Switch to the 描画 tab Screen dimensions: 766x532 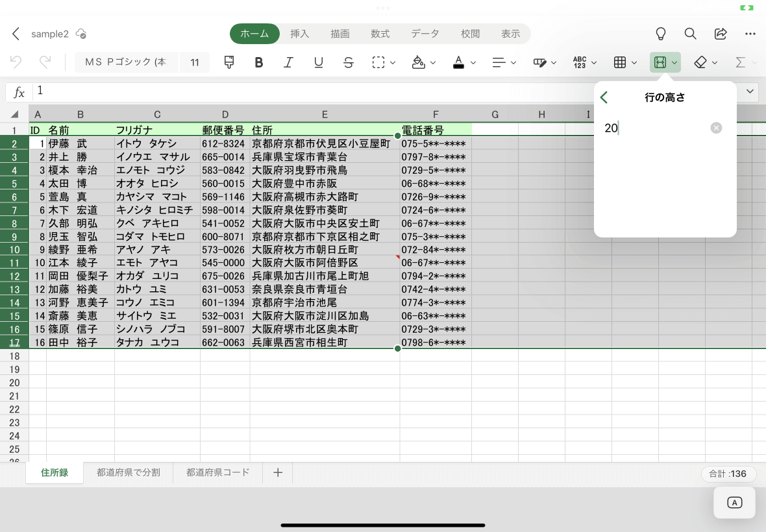[x=340, y=34]
